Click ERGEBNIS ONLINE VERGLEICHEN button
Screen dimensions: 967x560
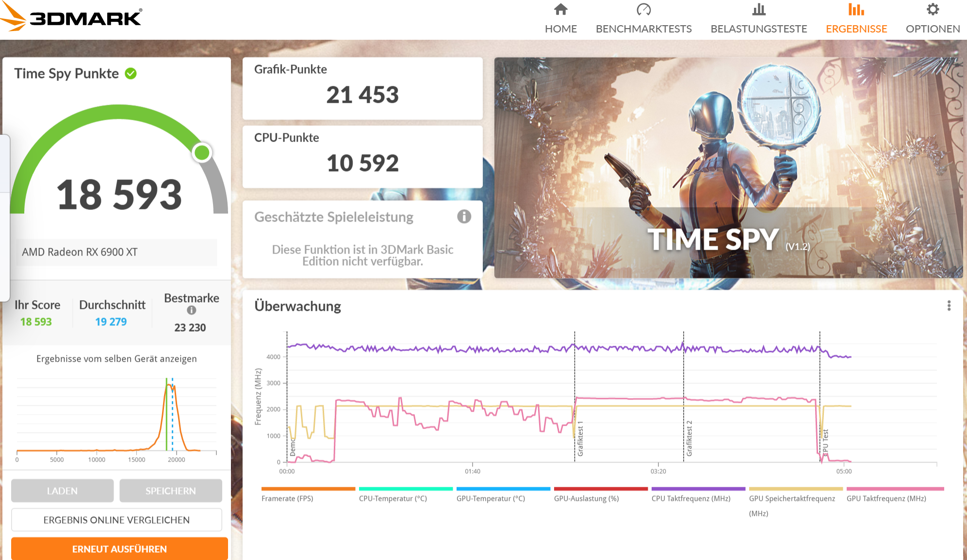[x=116, y=520]
